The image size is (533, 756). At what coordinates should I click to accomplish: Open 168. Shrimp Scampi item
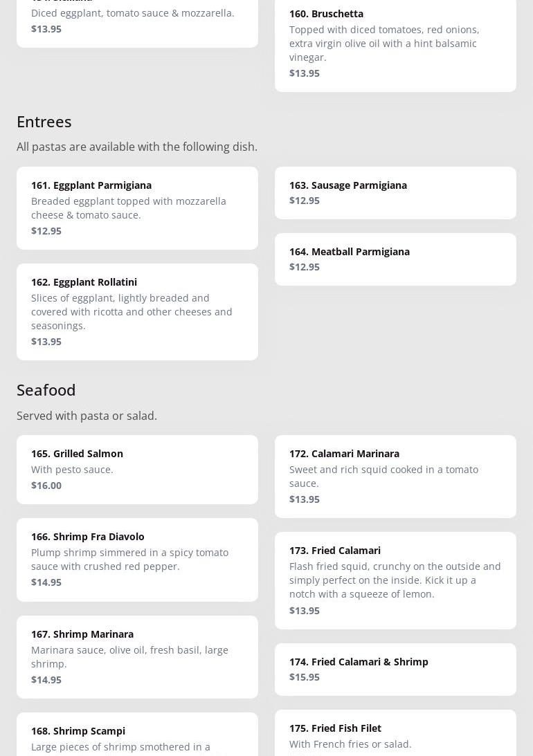pyautogui.click(x=137, y=736)
